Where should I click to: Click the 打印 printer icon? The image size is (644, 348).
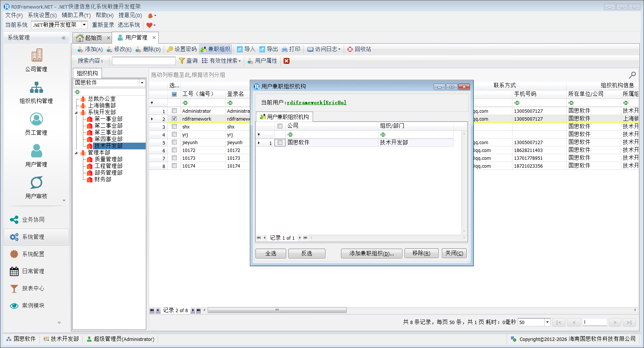(x=285, y=49)
